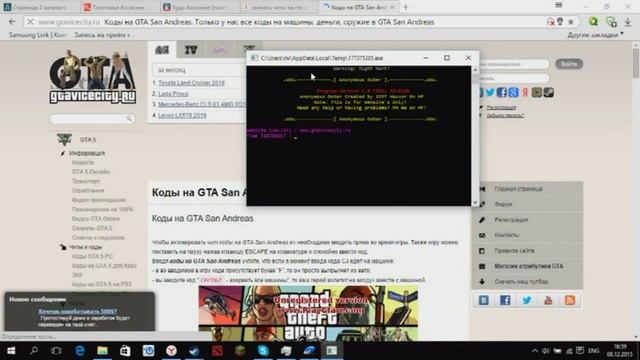This screenshot has width=640, height=360.
Task: Open taskbar search magnifier
Action: [x=34, y=351]
